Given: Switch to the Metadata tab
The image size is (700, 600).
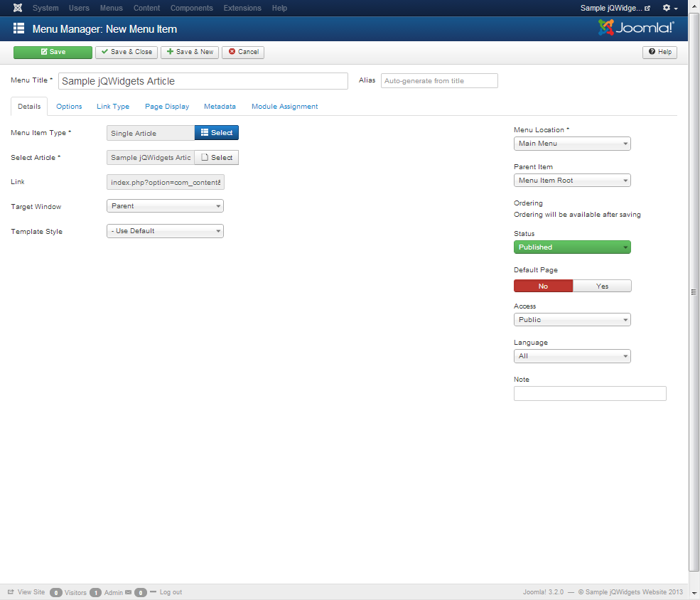Looking at the screenshot, I should [220, 107].
